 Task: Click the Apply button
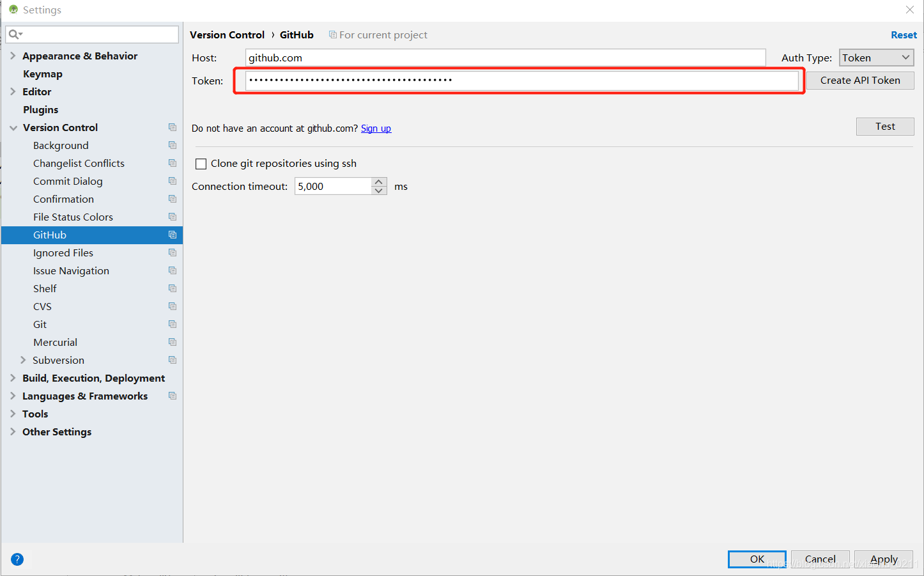(884, 559)
